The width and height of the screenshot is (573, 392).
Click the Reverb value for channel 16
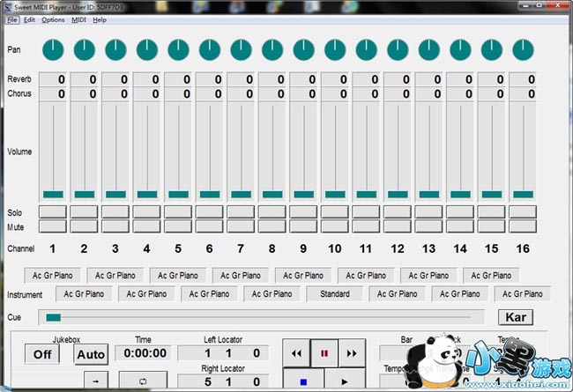point(523,79)
